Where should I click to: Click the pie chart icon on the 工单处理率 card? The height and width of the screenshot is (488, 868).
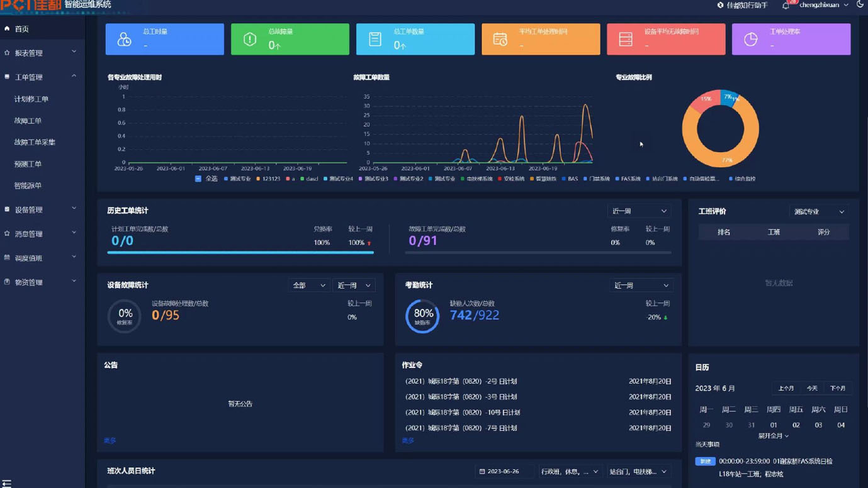[x=750, y=39]
